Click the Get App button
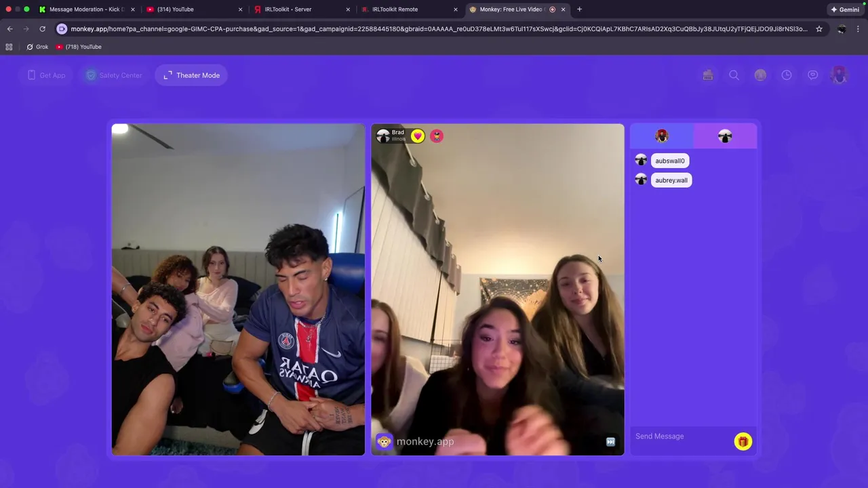 (x=46, y=75)
